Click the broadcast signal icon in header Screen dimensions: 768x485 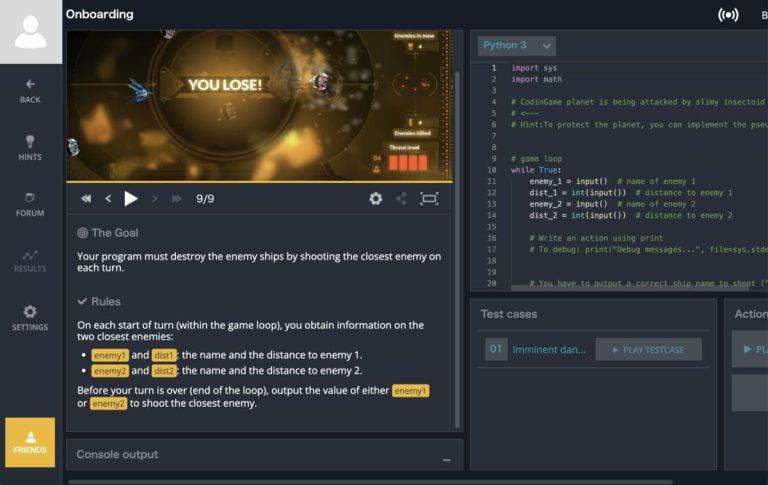coord(728,15)
